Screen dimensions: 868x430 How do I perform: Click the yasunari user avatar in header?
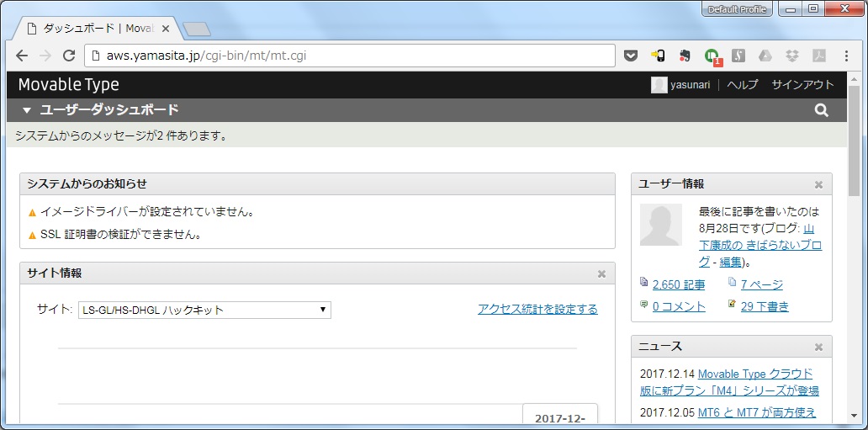coord(659,85)
